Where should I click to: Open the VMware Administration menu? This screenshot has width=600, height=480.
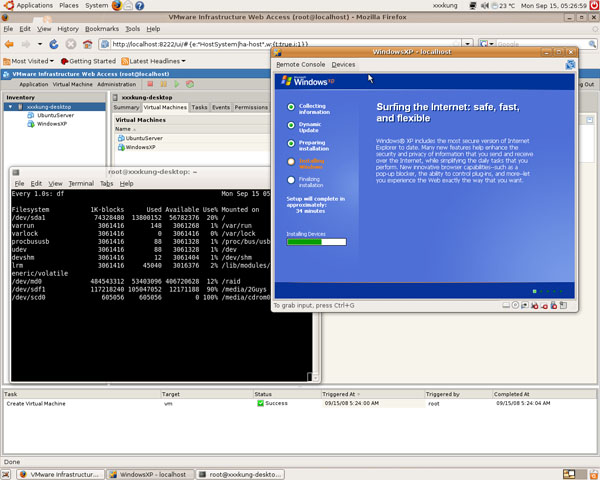(116, 84)
